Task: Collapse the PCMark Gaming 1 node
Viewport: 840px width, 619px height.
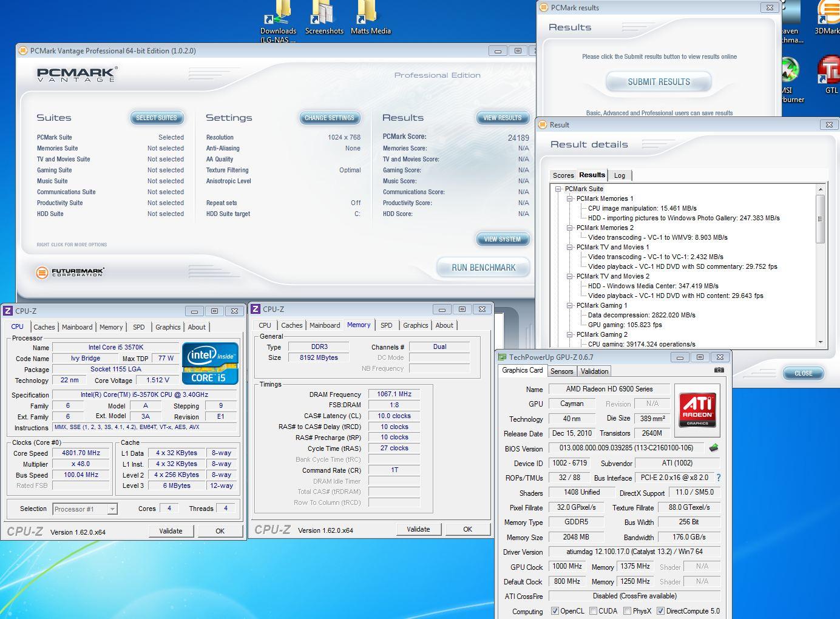Action: tap(570, 305)
